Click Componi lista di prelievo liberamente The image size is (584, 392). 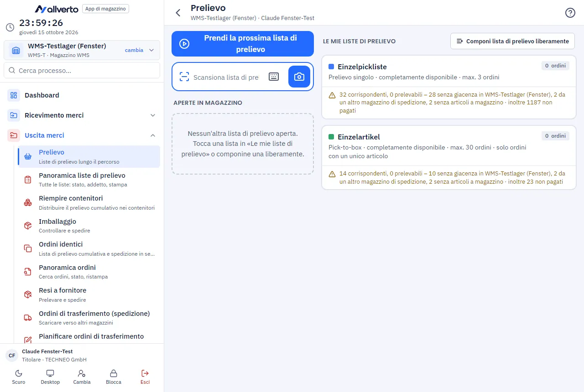pos(512,41)
